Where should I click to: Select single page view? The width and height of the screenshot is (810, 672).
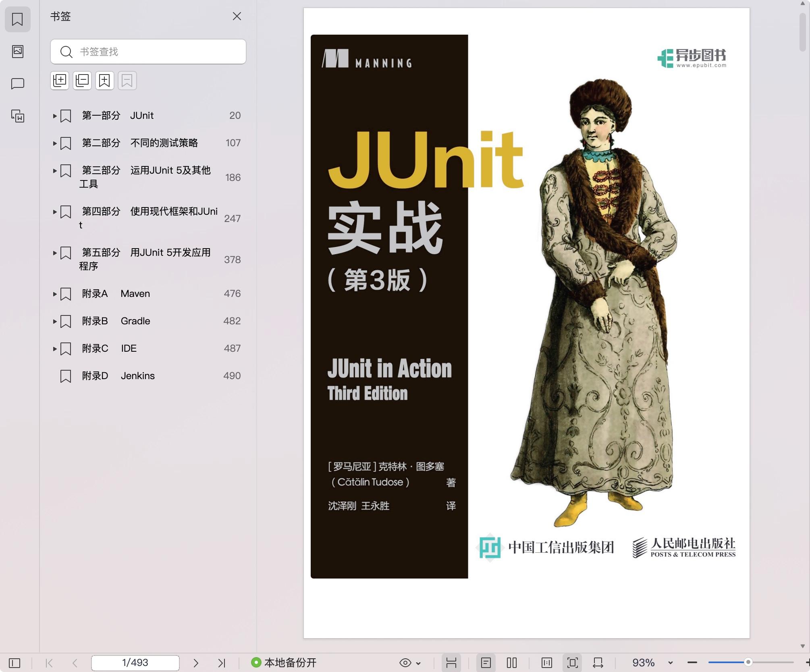pos(486,663)
